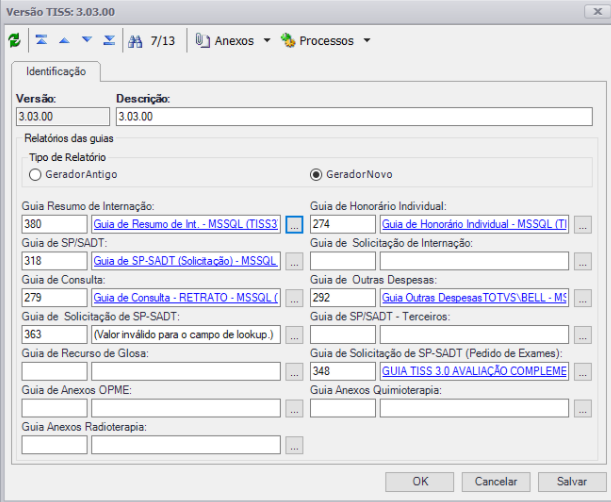Viewport: 611px width, 502px height.
Task: Click Guia de SP/SADT - Terceiros code field
Action: tap(343, 334)
